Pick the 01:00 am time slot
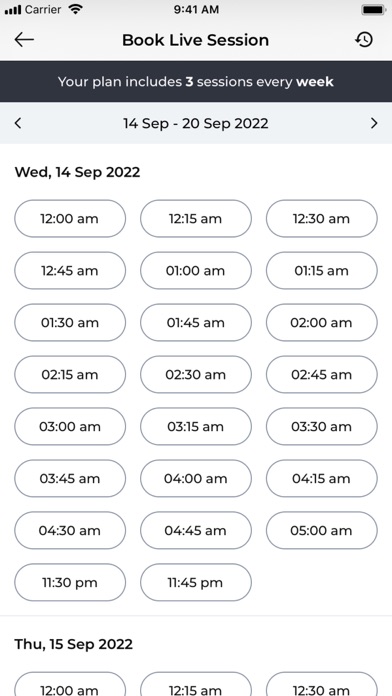 196,270
